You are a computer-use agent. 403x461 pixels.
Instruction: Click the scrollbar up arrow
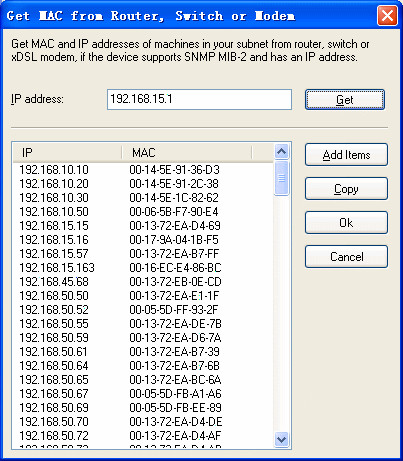pos(282,152)
